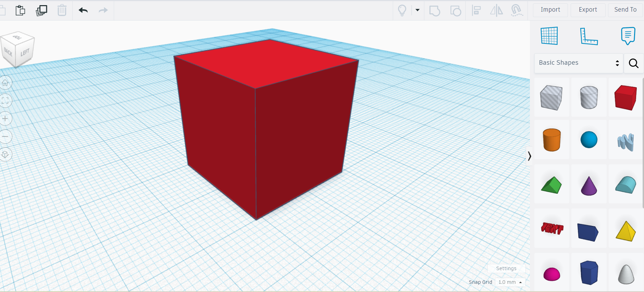This screenshot has height=292, width=644.
Task: Click the Zoom out minus icon
Action: 5,137
